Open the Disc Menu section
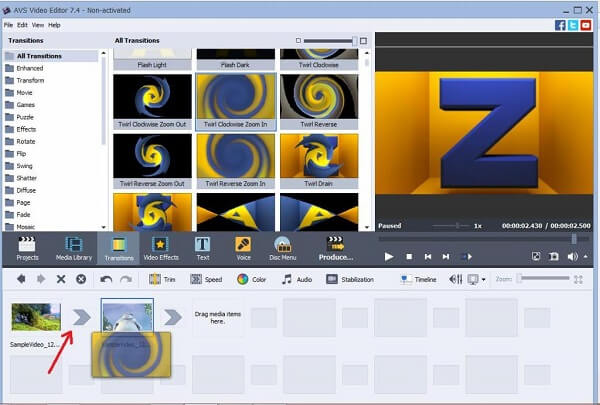 click(282, 249)
